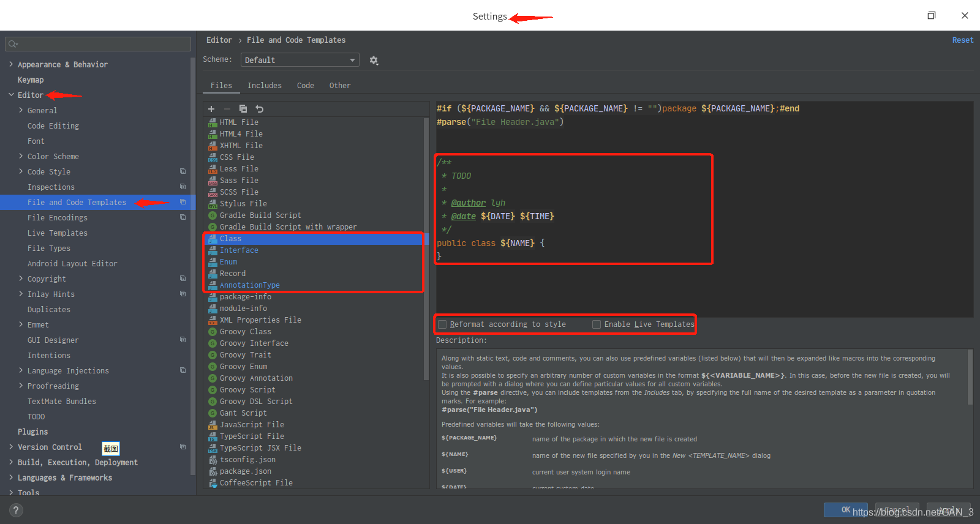Click the description panel scrollbar
The height and width of the screenshot is (524, 980).
(x=970, y=377)
